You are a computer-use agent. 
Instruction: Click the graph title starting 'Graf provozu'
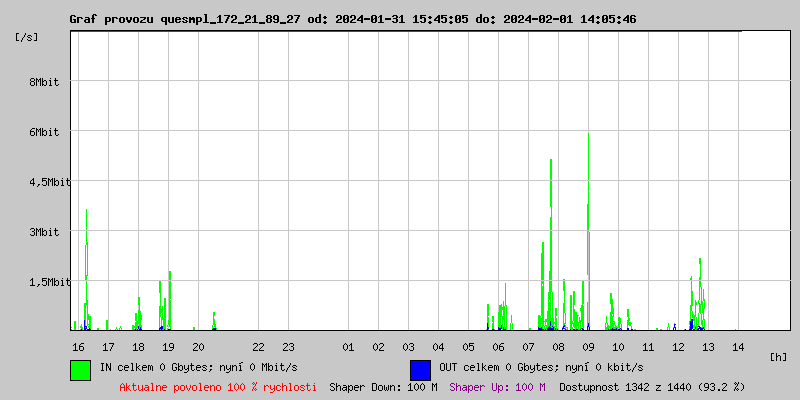(x=352, y=19)
